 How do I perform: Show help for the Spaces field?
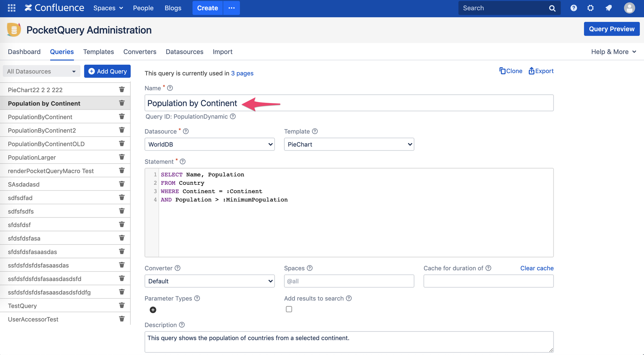coord(310,268)
